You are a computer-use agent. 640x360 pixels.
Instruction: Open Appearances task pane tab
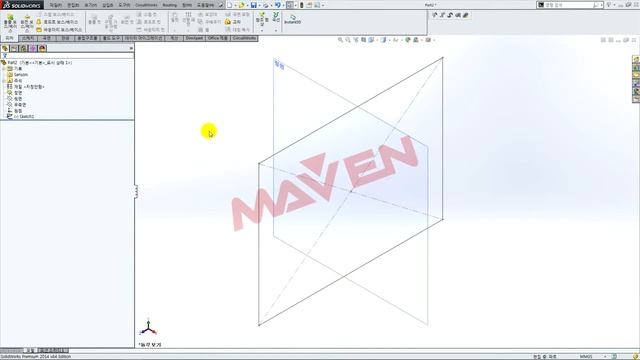point(636,91)
